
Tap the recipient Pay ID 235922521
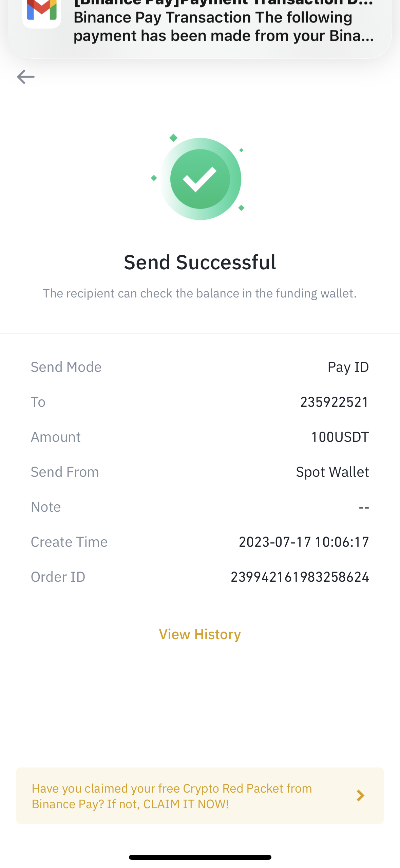pos(334,402)
